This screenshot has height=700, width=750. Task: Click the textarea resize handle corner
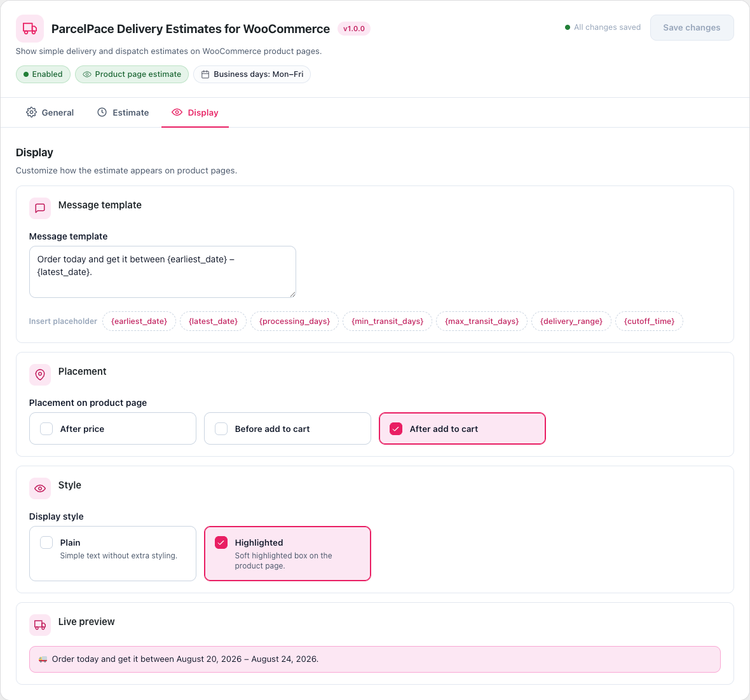point(293,294)
